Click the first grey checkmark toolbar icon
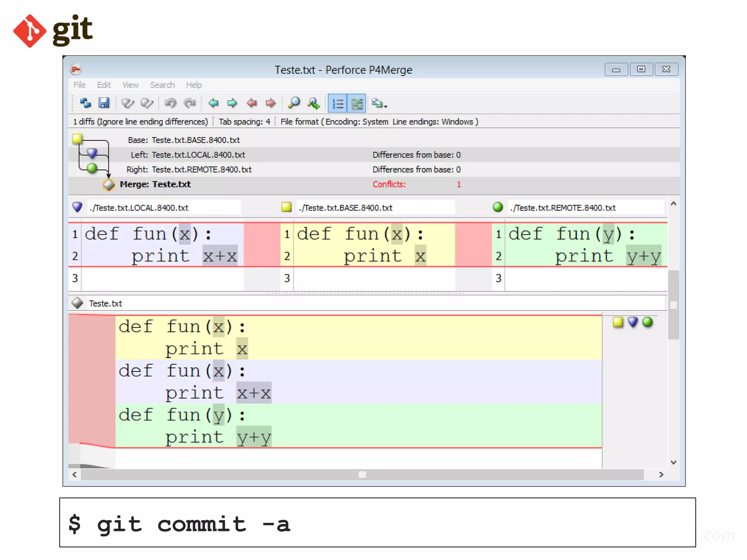This screenshot has height=560, width=747. coord(128,103)
